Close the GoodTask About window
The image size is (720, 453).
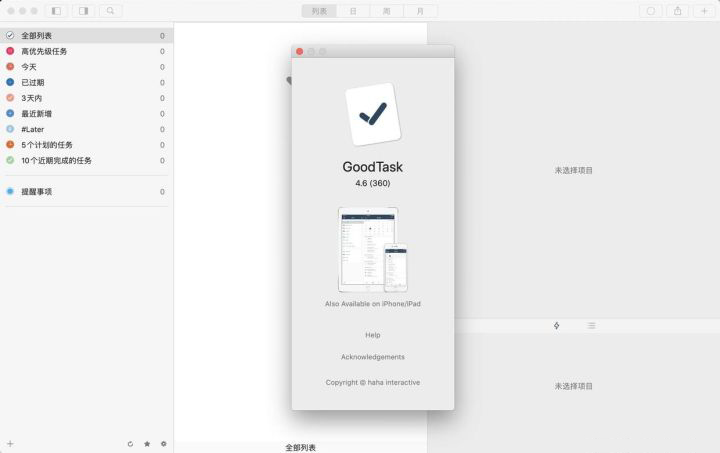click(299, 51)
